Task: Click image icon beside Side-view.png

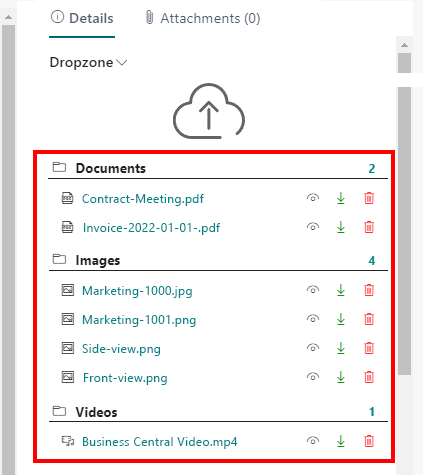Action: (x=68, y=348)
